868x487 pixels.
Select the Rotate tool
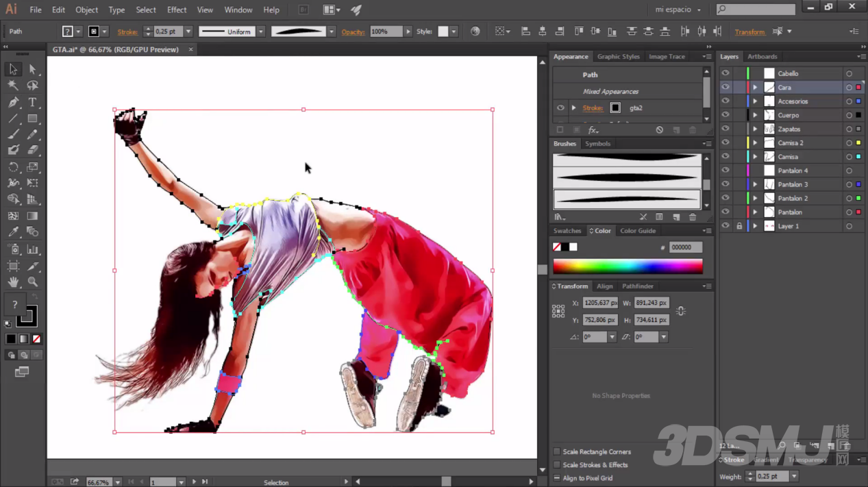point(13,168)
